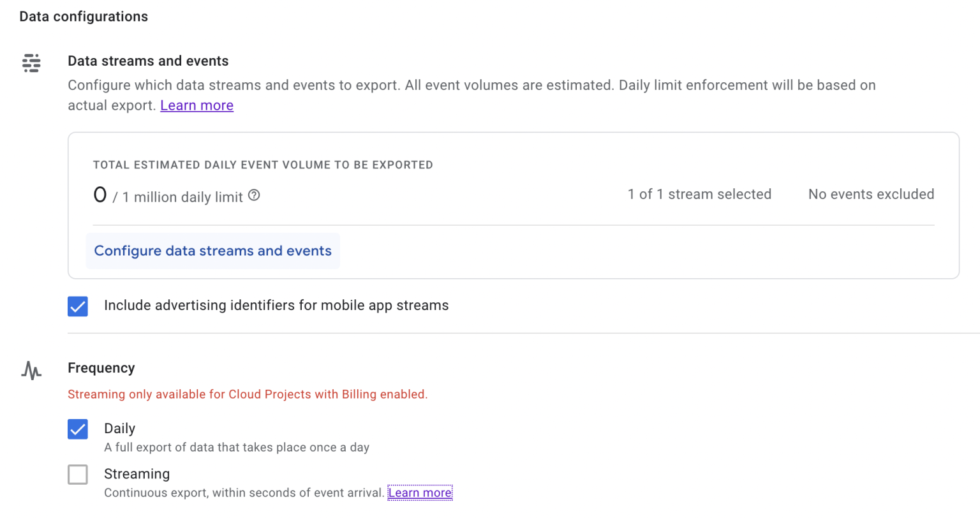Click the Data streams and events icon
This screenshot has height=518, width=980.
coord(31,63)
